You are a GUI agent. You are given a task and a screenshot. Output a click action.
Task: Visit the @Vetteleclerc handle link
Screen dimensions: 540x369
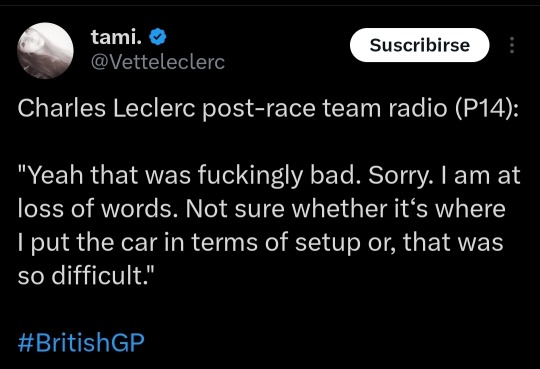tap(158, 62)
